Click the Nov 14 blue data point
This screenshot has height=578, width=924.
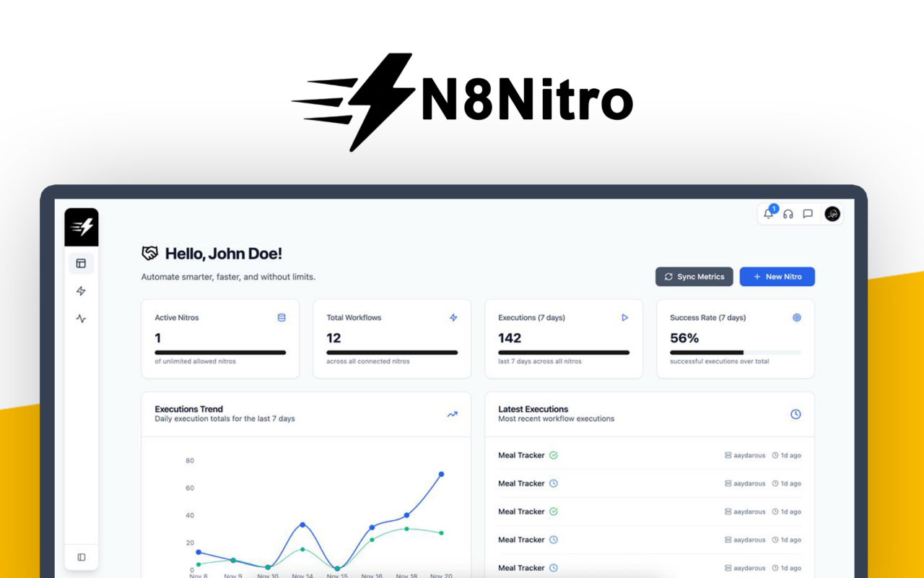tap(302, 525)
